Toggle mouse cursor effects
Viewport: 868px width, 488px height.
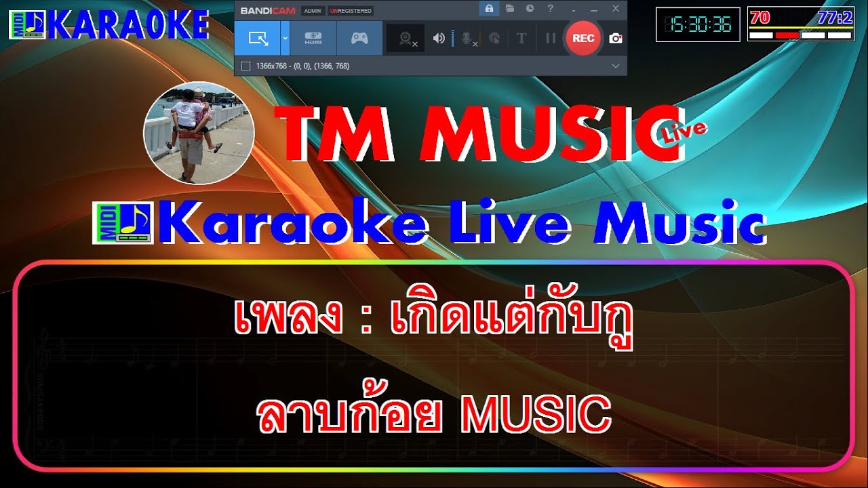click(495, 39)
